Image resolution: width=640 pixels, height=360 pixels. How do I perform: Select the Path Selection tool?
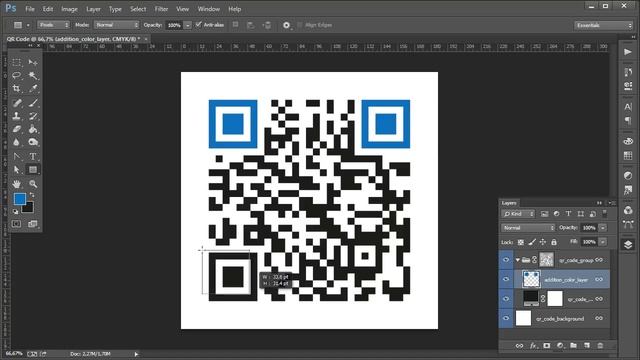(16, 169)
